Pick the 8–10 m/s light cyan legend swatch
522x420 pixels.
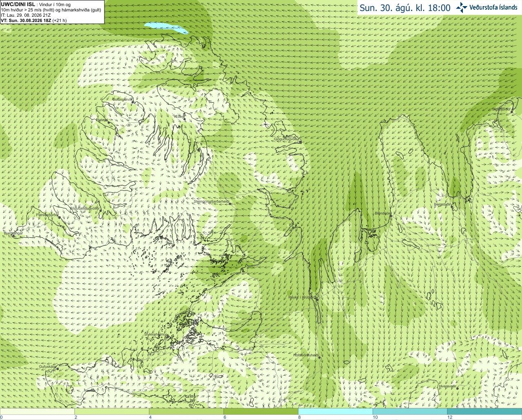coord(336,411)
